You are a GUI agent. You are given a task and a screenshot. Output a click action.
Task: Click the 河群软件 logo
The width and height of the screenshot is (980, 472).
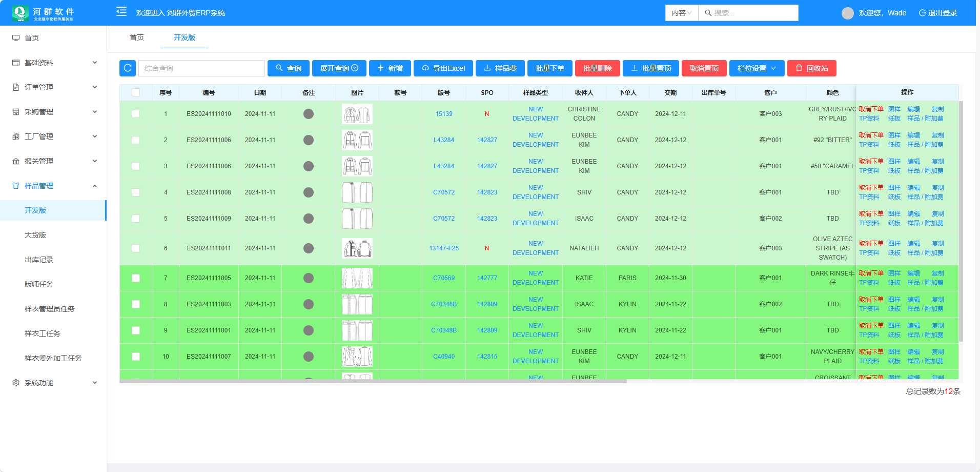tap(43, 13)
